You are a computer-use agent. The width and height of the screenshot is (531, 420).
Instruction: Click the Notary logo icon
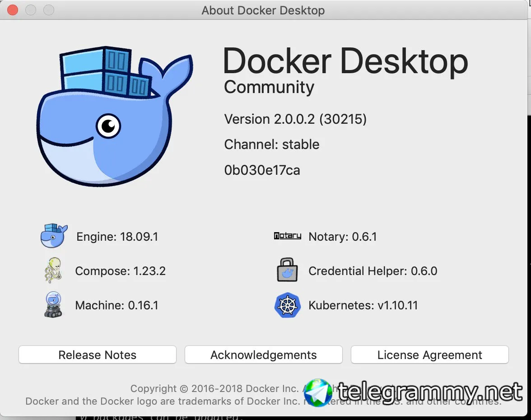tap(288, 236)
